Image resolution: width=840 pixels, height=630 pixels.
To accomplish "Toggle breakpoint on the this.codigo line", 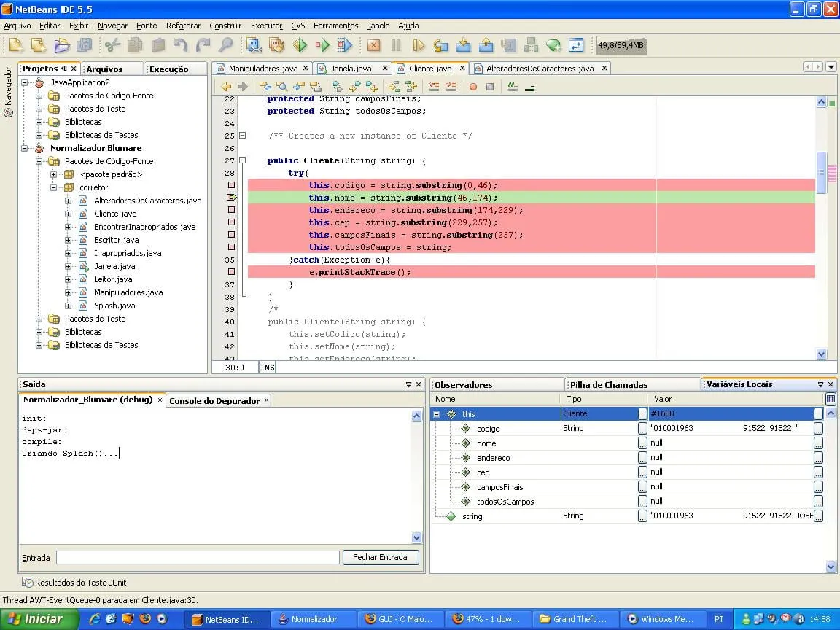I will coord(232,185).
